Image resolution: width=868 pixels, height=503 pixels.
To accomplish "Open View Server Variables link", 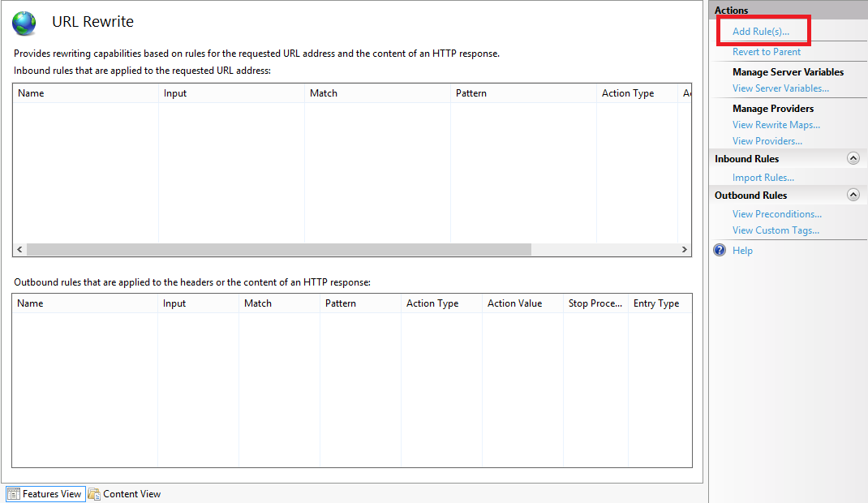I will pyautogui.click(x=780, y=88).
